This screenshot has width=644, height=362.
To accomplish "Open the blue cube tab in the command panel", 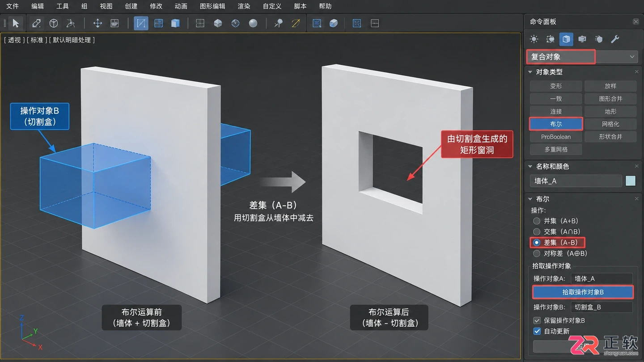I will click(x=566, y=39).
